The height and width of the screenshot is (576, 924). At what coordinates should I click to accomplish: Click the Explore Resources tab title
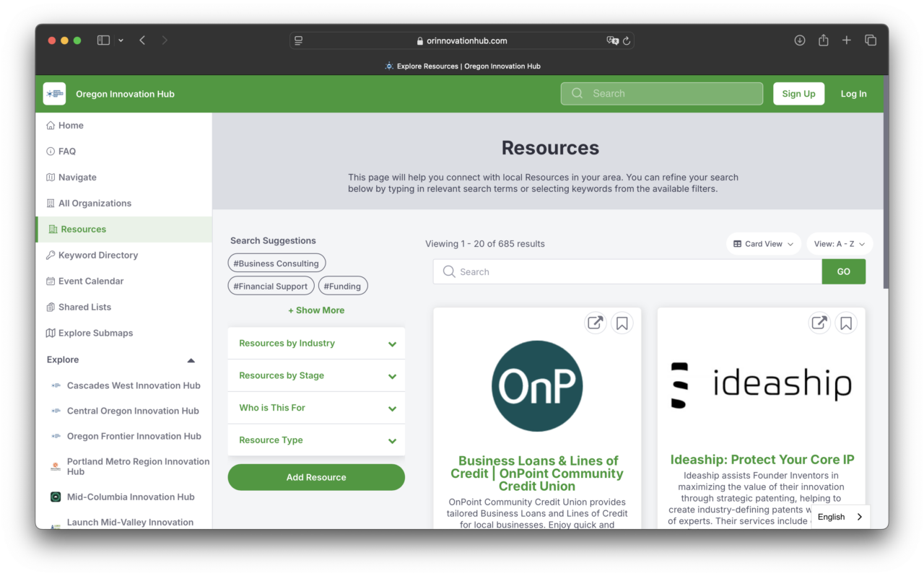pos(468,66)
